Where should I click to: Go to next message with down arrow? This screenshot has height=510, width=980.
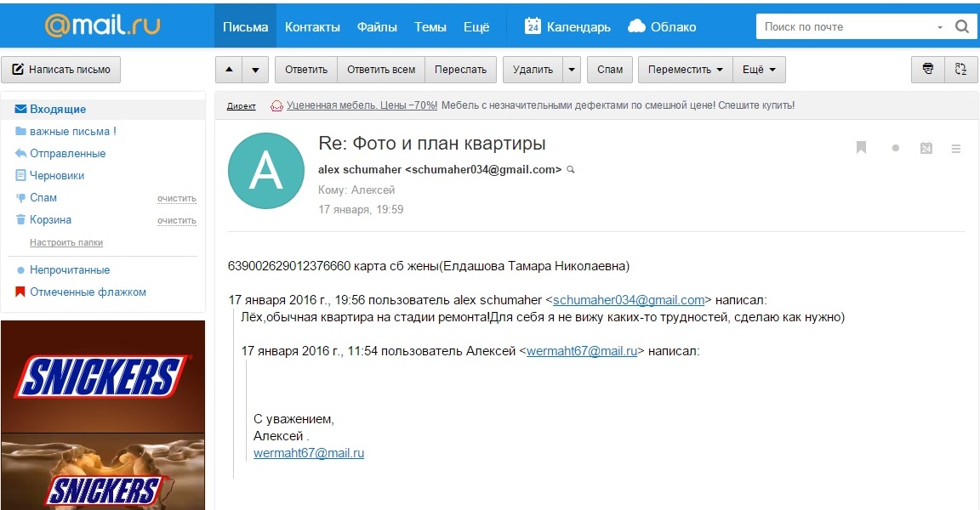click(x=255, y=70)
